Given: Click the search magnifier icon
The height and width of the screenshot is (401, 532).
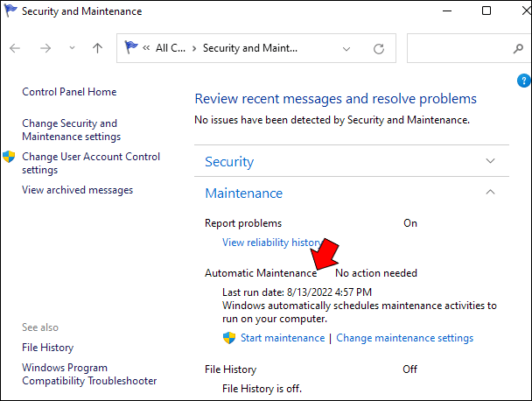Looking at the screenshot, I should pyautogui.click(x=518, y=48).
